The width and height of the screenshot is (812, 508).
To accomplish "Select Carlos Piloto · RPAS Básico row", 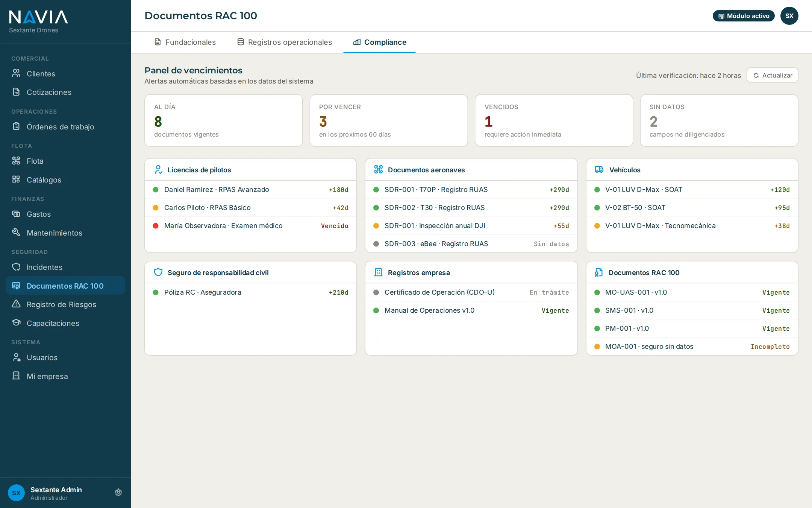I will click(x=251, y=208).
